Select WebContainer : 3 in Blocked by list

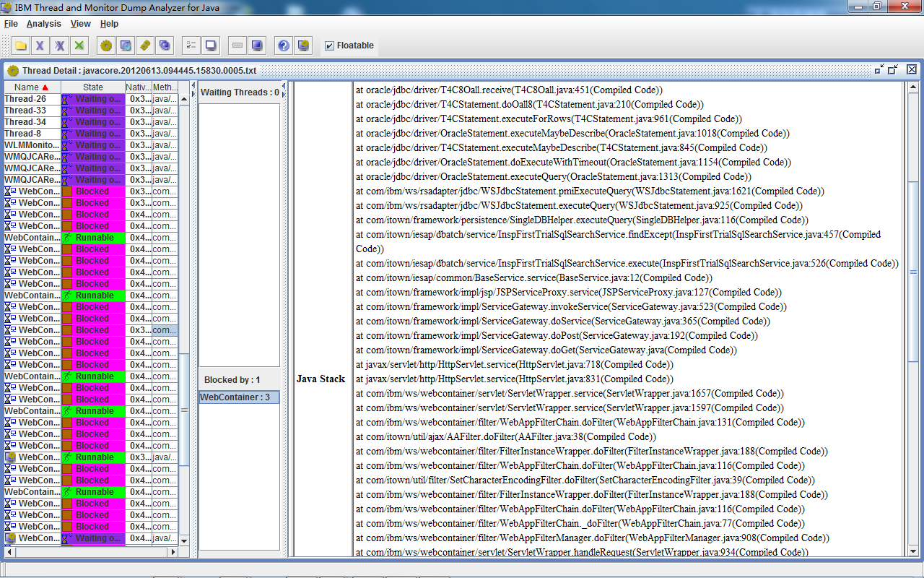point(239,397)
